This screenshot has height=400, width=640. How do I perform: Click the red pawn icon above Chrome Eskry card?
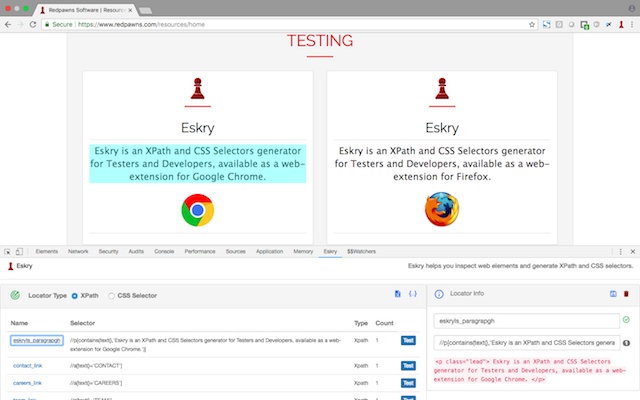[198, 89]
